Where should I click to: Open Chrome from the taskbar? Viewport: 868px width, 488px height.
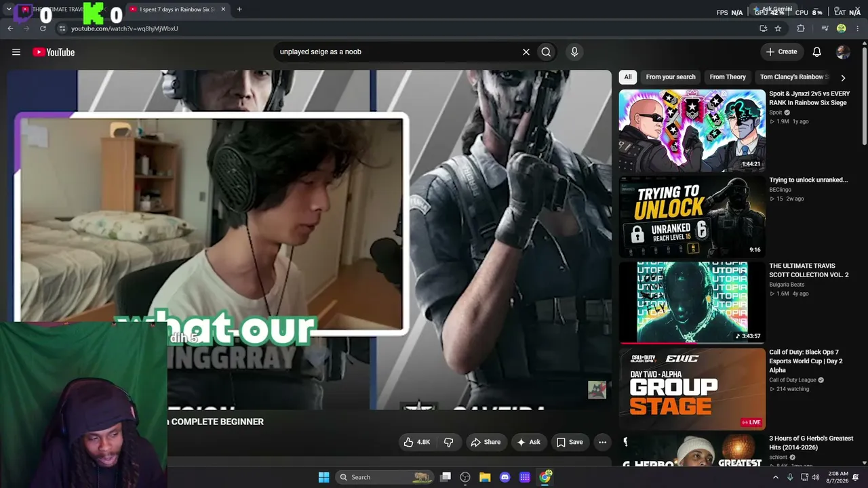545,477
